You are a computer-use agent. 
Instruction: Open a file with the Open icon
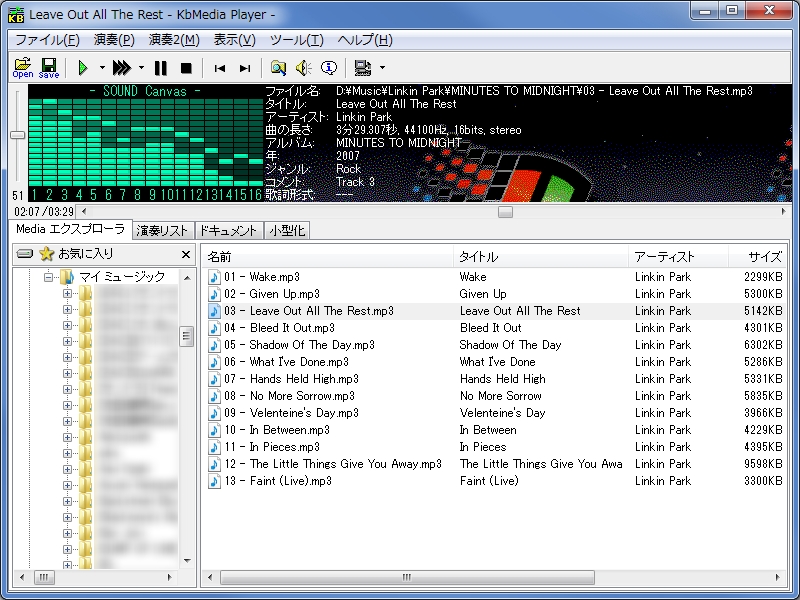pos(20,68)
